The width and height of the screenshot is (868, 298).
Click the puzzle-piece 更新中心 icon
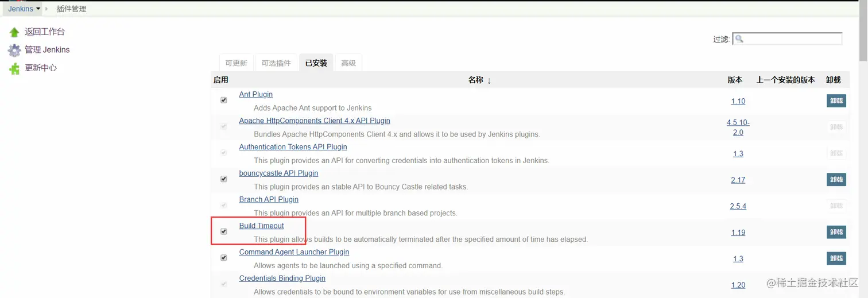coord(14,68)
